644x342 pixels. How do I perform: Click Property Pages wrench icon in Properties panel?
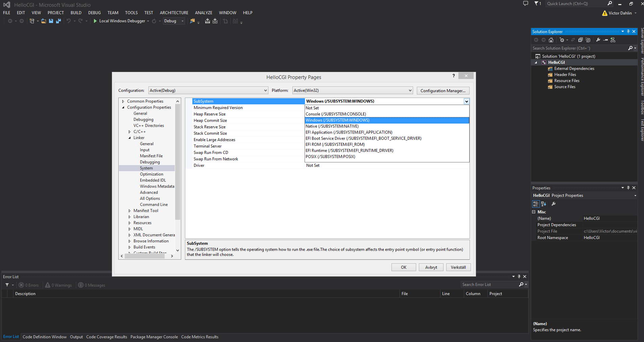[x=553, y=204]
